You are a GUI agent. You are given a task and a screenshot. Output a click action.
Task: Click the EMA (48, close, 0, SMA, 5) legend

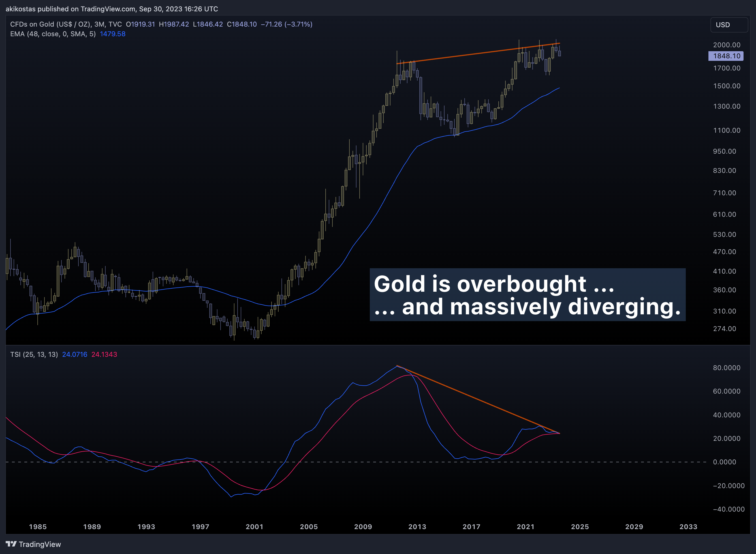click(x=53, y=34)
